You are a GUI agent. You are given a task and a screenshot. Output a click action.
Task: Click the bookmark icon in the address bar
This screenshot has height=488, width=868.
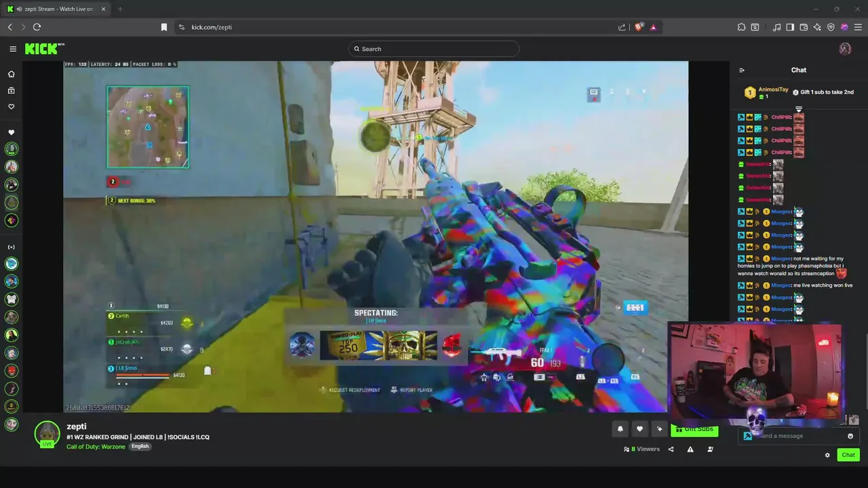[x=164, y=27]
